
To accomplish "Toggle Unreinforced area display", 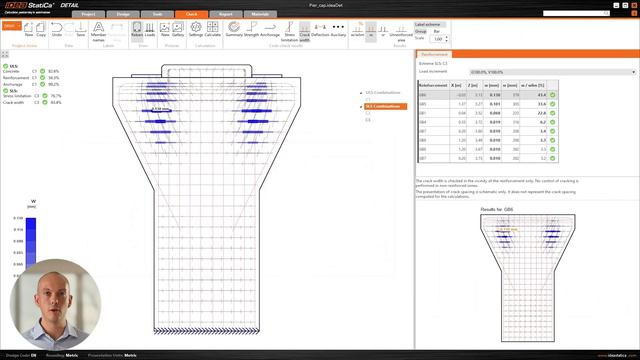I will click(x=401, y=32).
